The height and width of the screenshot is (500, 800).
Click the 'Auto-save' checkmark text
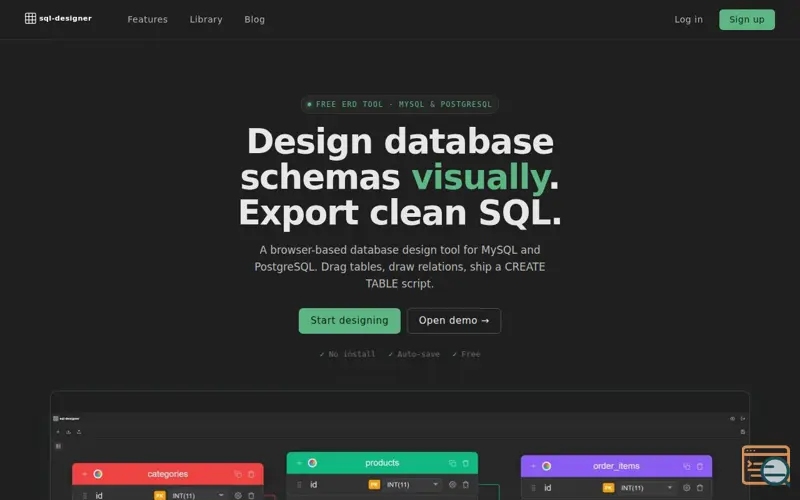tap(414, 354)
